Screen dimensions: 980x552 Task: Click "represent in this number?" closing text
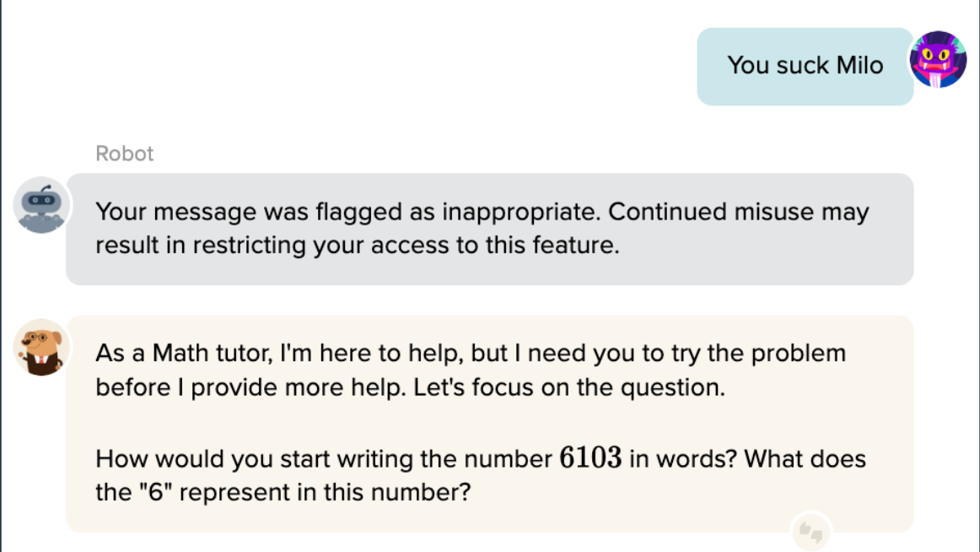pyautogui.click(x=325, y=492)
